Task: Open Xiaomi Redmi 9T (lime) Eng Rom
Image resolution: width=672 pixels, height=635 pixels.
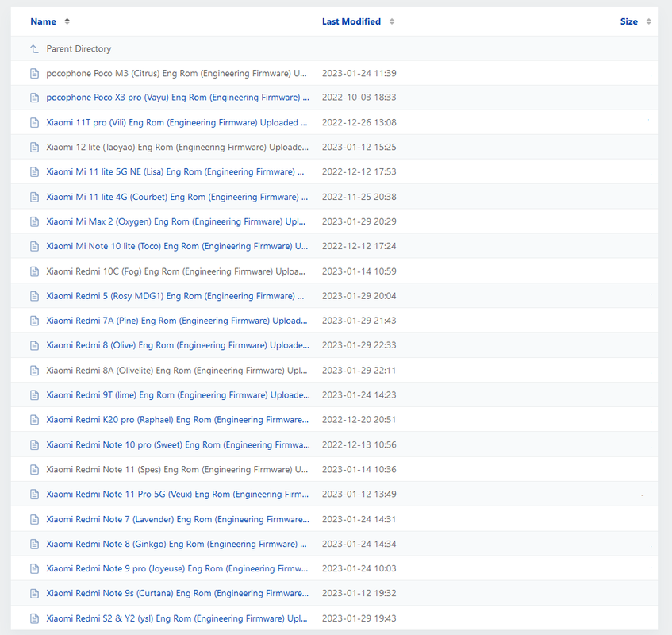Action: pyautogui.click(x=178, y=395)
